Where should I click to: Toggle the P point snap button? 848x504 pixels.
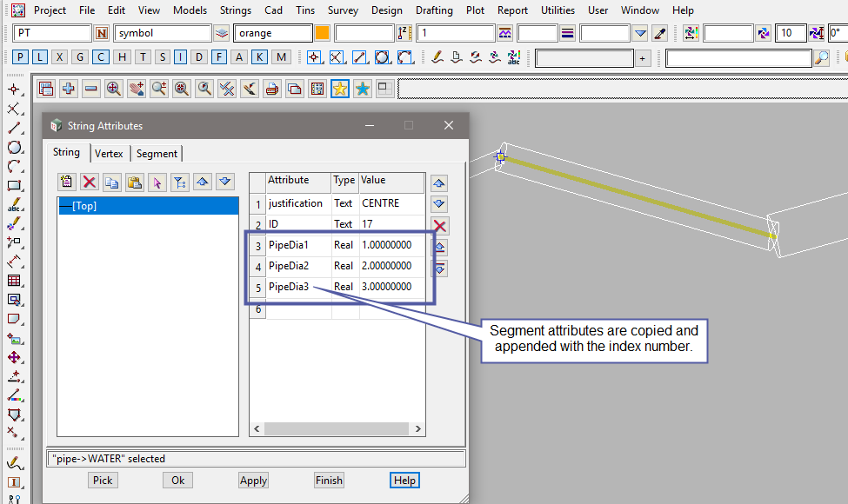pos(19,57)
